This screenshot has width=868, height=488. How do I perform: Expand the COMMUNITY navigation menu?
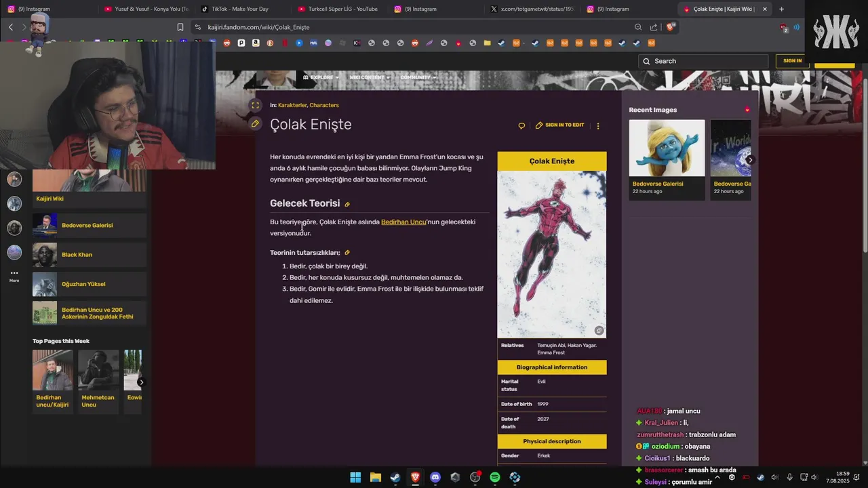tap(418, 77)
